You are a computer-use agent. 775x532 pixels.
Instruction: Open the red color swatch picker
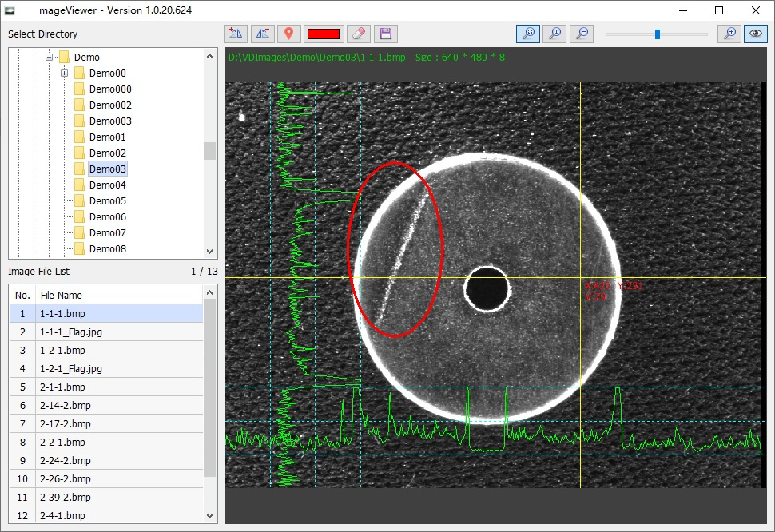324,34
